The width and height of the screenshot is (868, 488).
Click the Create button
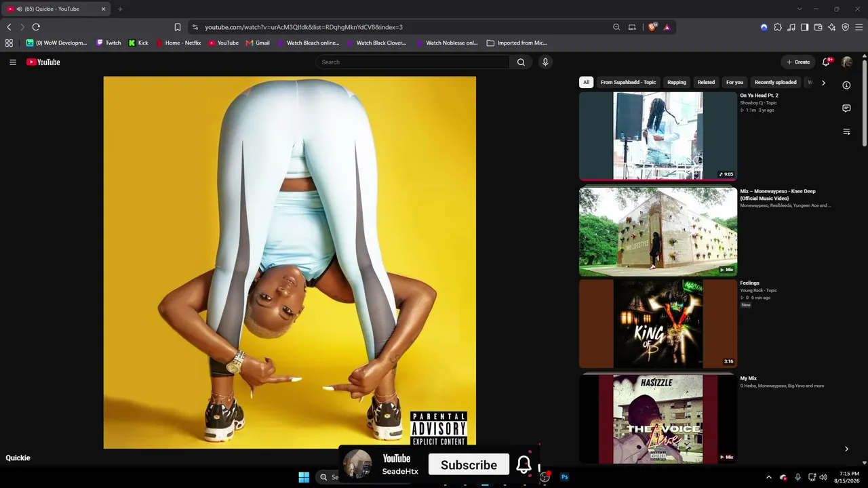[798, 62]
